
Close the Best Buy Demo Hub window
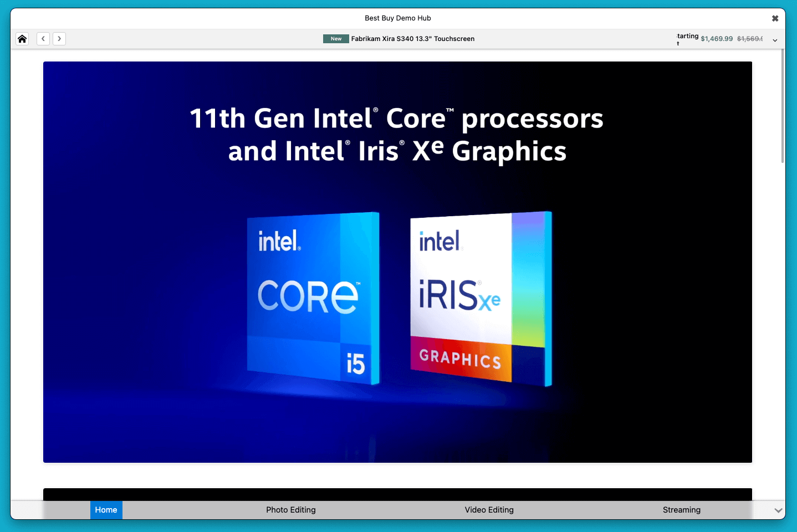[775, 18]
